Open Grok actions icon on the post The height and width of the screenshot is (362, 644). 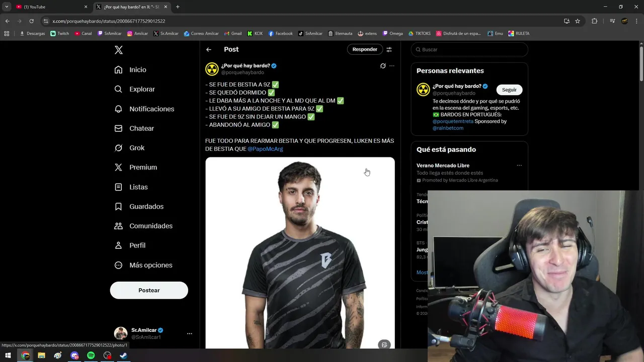pos(383,66)
